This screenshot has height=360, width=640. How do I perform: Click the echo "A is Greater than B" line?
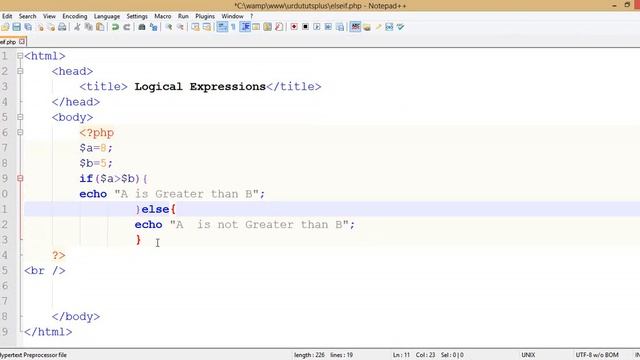coord(172,194)
